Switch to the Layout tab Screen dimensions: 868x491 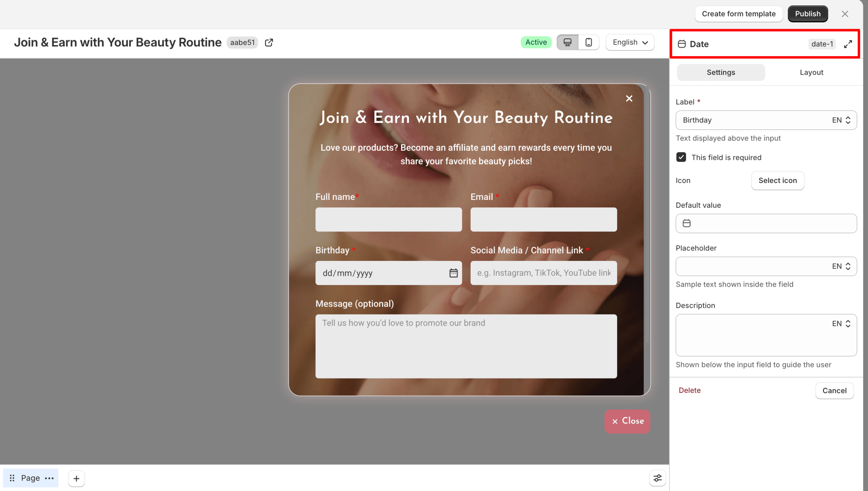pos(811,72)
